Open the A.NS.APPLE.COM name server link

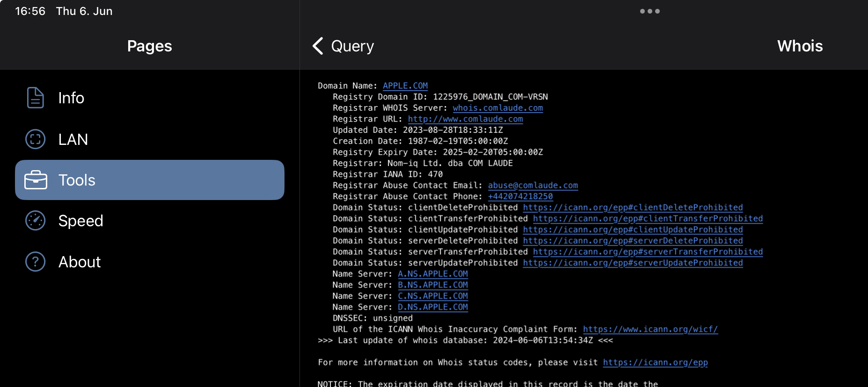433,274
